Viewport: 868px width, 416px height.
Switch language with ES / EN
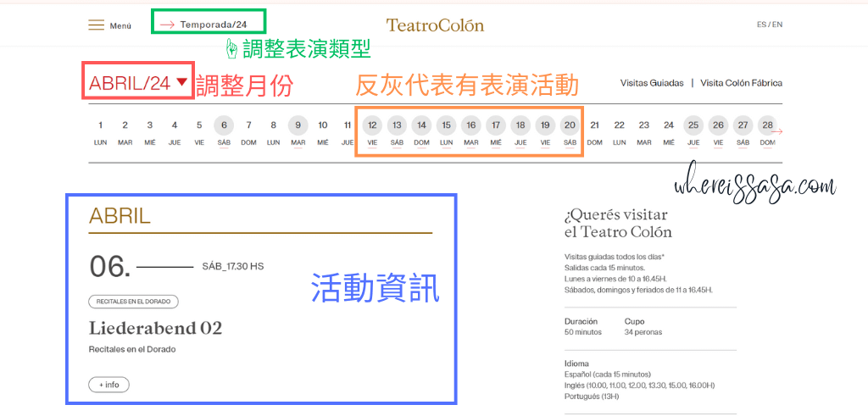pyautogui.click(x=770, y=25)
